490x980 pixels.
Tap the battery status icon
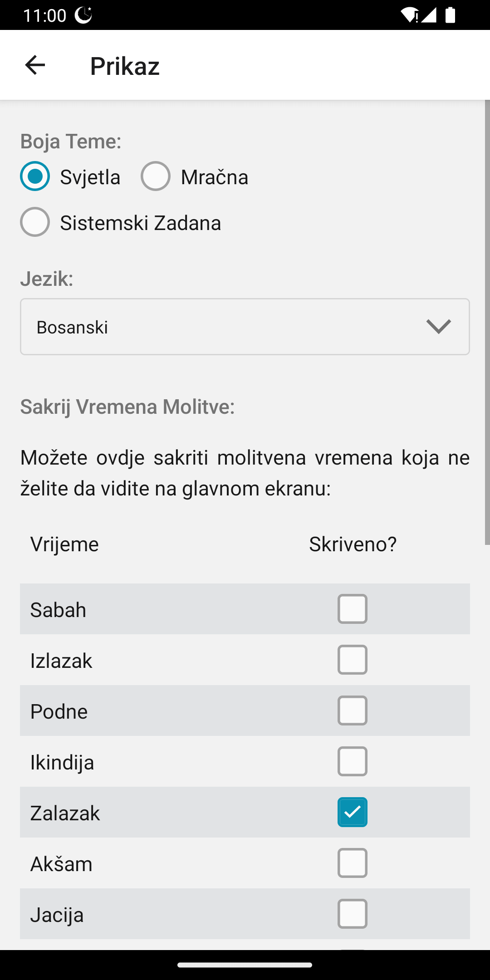coord(450,15)
